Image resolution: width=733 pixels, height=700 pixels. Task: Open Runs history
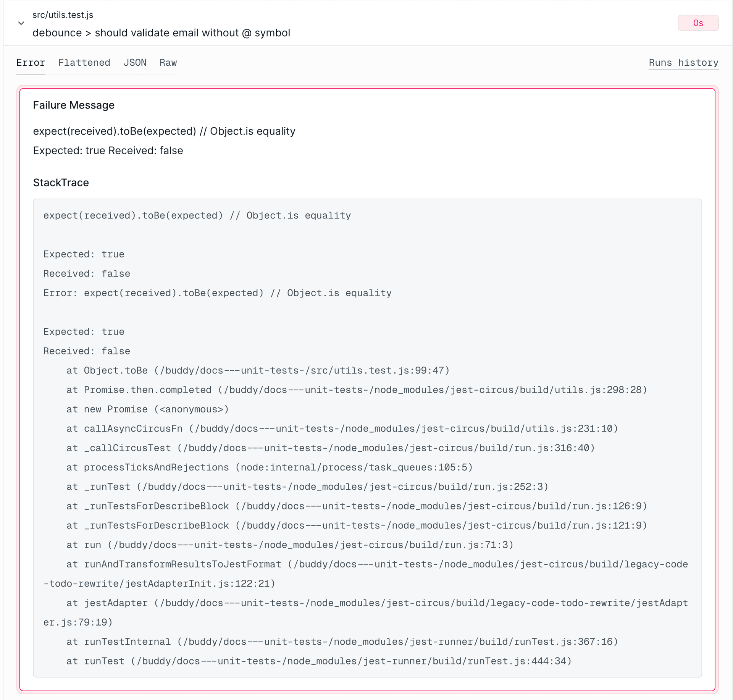tap(683, 63)
